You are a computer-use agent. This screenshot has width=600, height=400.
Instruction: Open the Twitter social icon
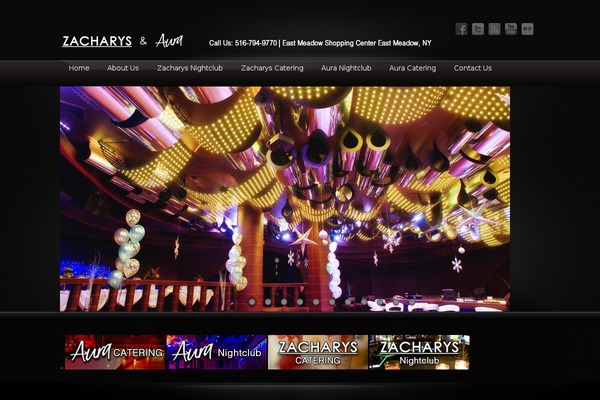[x=478, y=29]
